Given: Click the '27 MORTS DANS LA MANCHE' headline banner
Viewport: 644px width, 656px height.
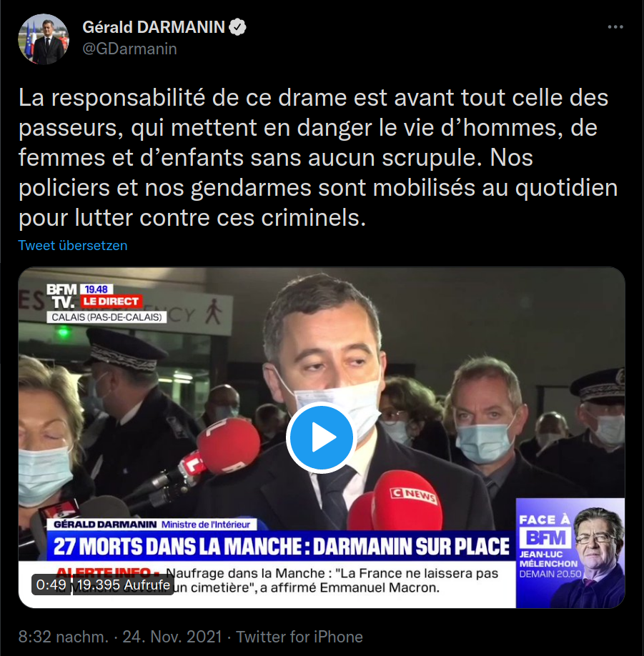Looking at the screenshot, I should click(281, 546).
